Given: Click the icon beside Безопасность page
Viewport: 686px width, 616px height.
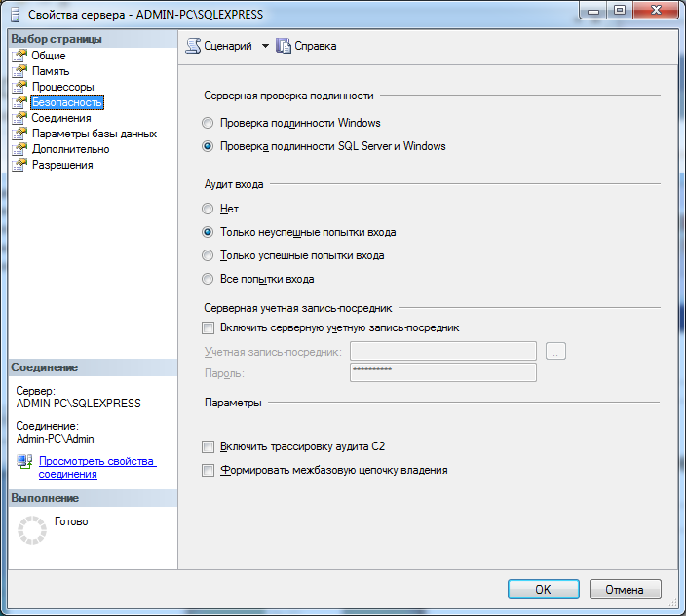Looking at the screenshot, I should click(x=19, y=102).
